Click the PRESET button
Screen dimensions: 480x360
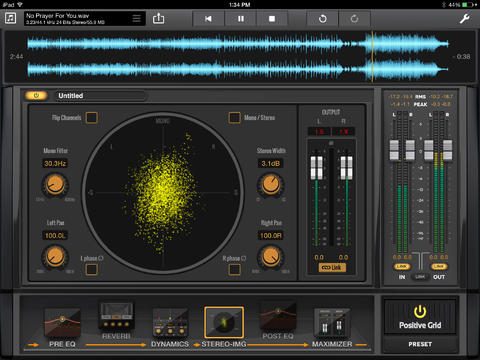click(420, 344)
